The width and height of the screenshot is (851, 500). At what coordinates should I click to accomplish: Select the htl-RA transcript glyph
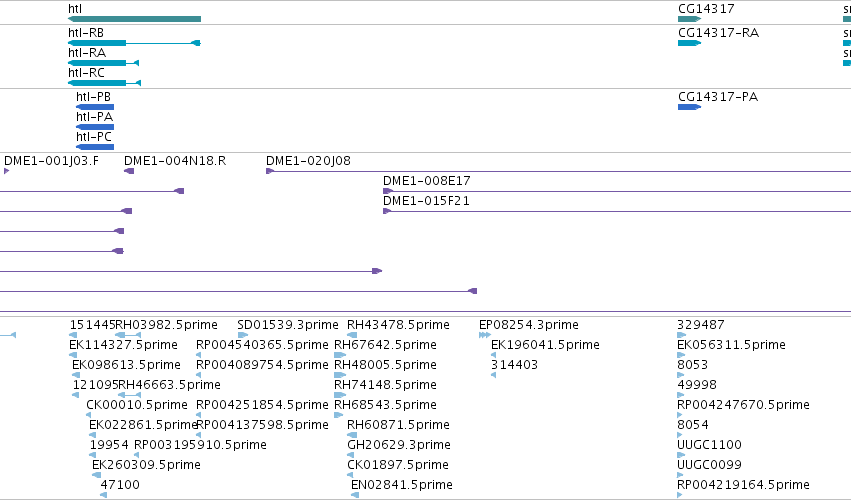(x=104, y=63)
